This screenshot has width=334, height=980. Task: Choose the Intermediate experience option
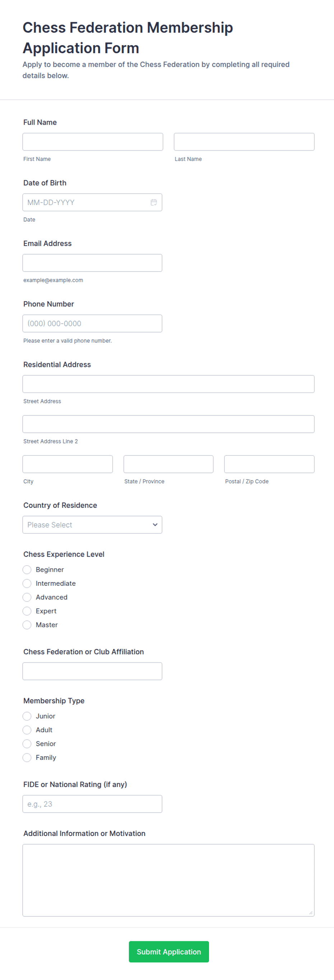[27, 583]
